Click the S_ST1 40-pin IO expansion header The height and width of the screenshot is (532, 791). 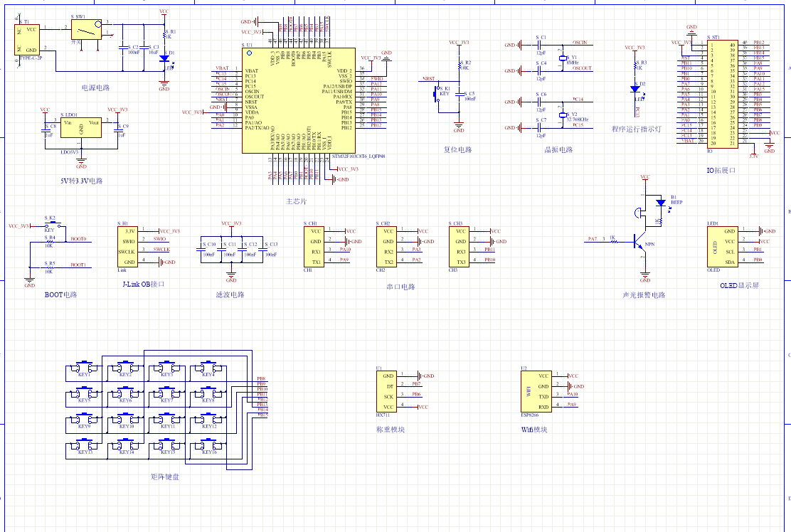coord(722,93)
